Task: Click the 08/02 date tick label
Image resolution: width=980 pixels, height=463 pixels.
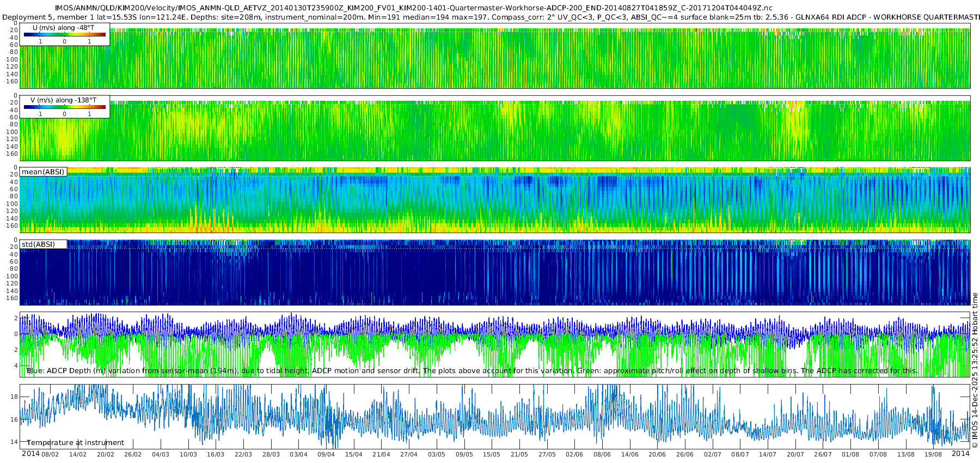Action: [50, 454]
